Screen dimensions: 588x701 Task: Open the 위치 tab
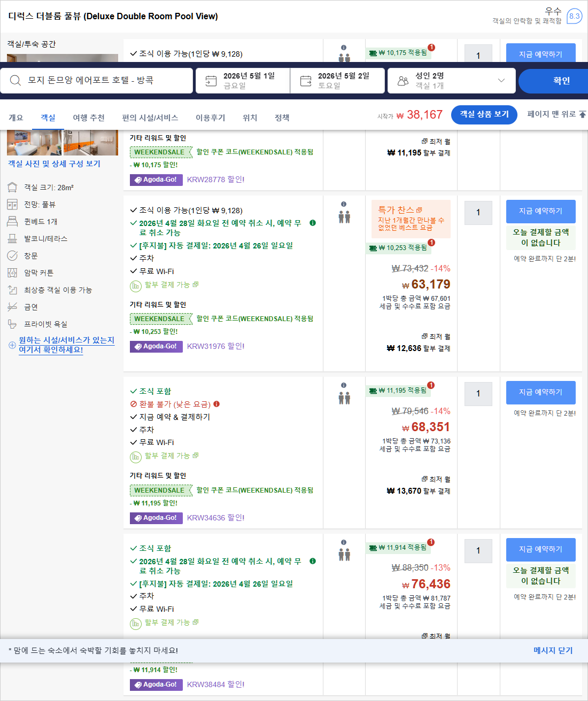click(x=250, y=118)
